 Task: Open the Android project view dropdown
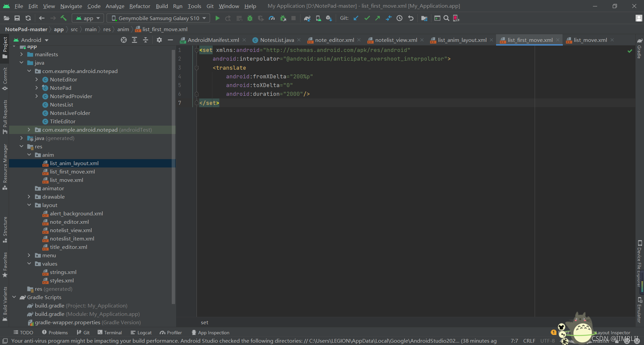coord(31,40)
